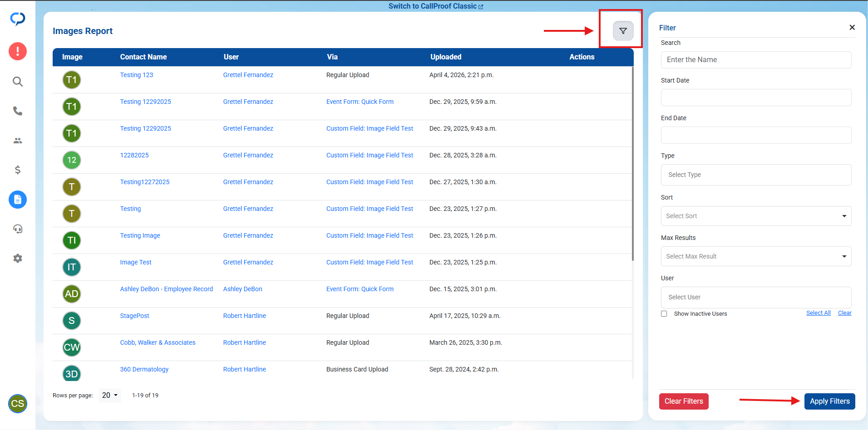Click the Clear Filters button
This screenshot has height=430, width=868.
[x=684, y=401]
